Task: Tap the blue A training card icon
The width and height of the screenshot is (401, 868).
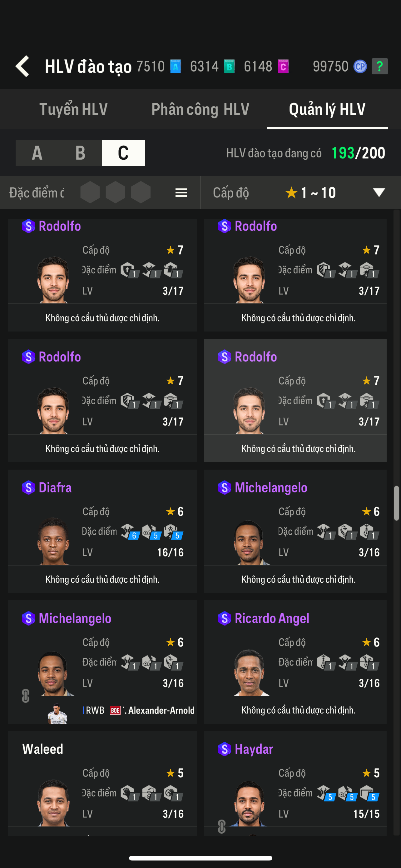Action: tap(176, 66)
